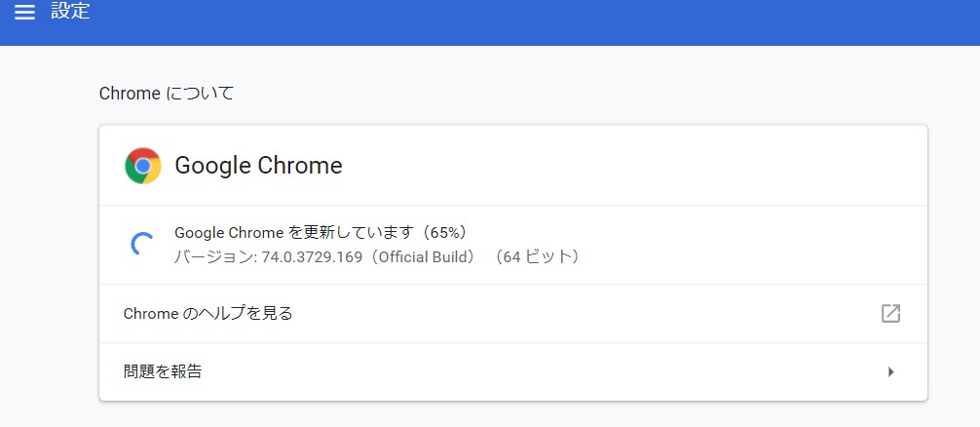Click the Google Chrome logo
The height and width of the screenshot is (427, 980).
142,166
